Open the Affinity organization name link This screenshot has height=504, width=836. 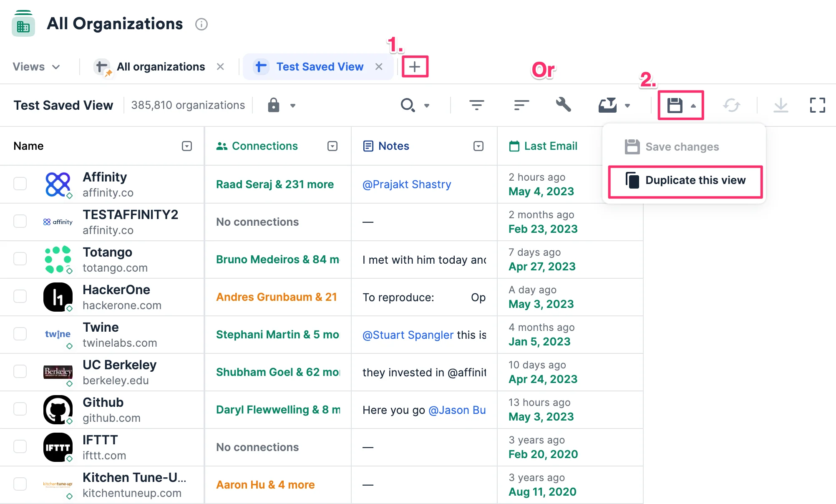click(105, 177)
